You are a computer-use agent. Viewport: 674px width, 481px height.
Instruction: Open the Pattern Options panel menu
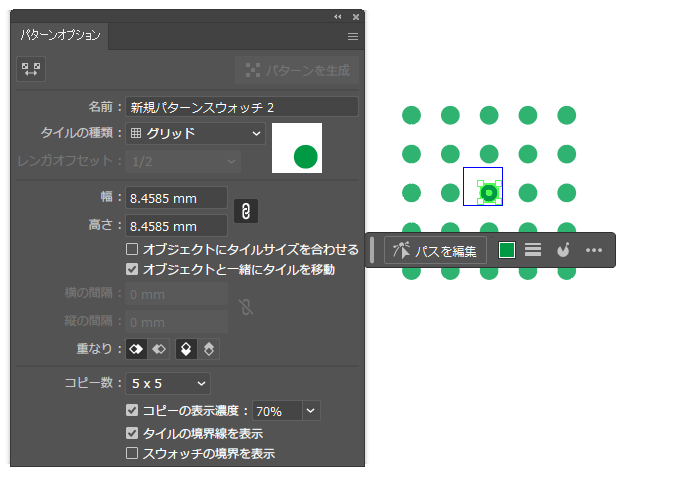click(353, 37)
